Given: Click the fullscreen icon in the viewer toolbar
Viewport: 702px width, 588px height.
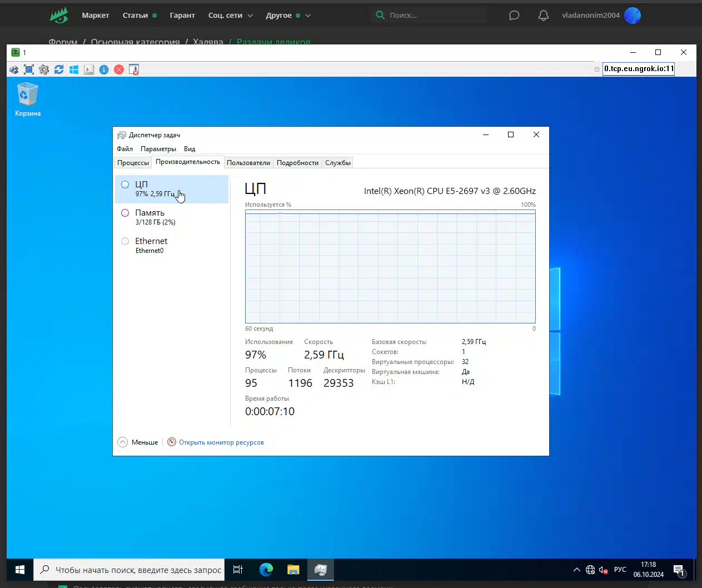Looking at the screenshot, I should click(29, 69).
